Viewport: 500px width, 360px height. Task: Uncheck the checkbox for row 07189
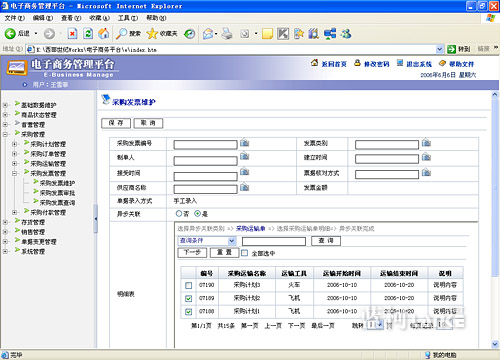[188, 298]
